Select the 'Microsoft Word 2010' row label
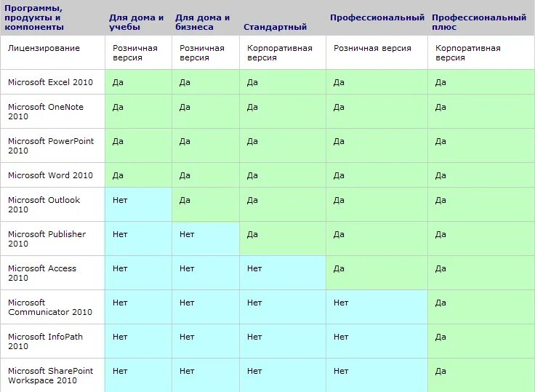 point(50,175)
